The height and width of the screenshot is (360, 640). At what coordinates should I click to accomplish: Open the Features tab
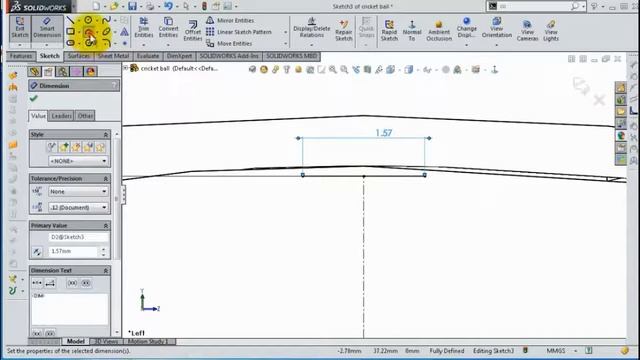tap(21, 56)
